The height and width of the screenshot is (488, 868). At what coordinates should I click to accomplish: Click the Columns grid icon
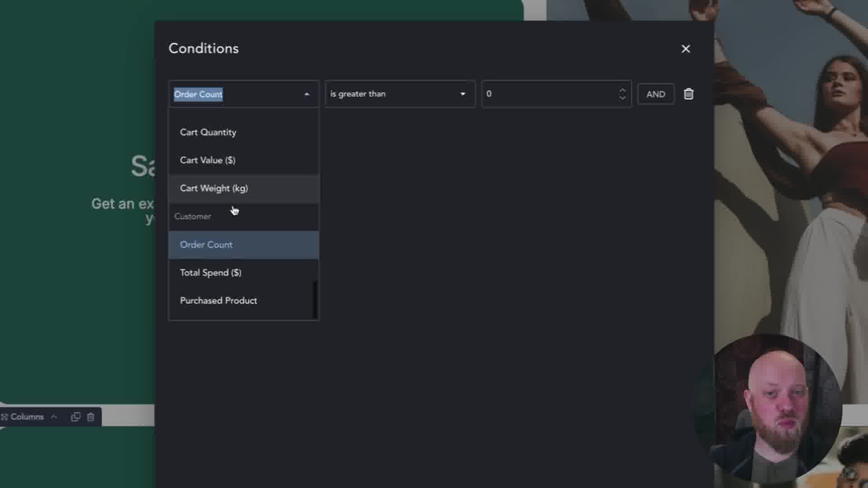pyautogui.click(x=5, y=417)
